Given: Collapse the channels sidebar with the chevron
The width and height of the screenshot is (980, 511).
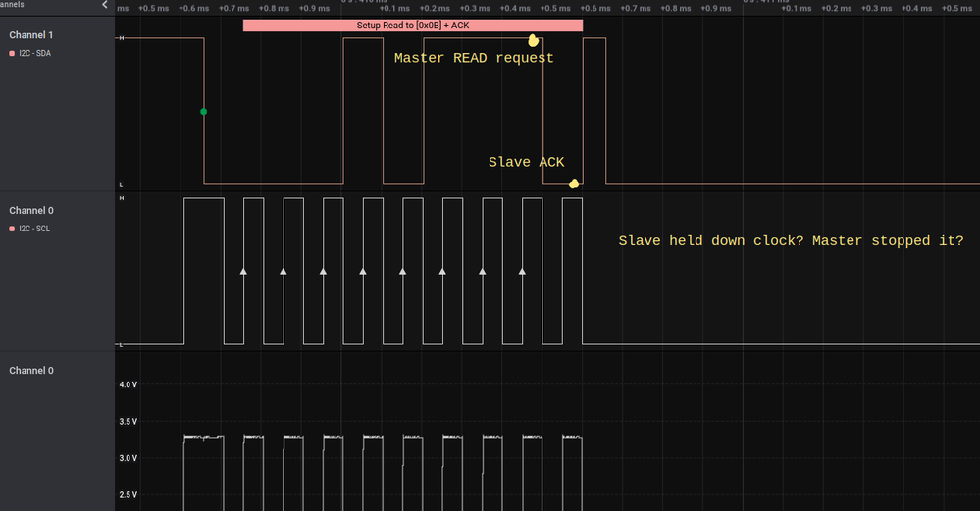Looking at the screenshot, I should (x=104, y=5).
